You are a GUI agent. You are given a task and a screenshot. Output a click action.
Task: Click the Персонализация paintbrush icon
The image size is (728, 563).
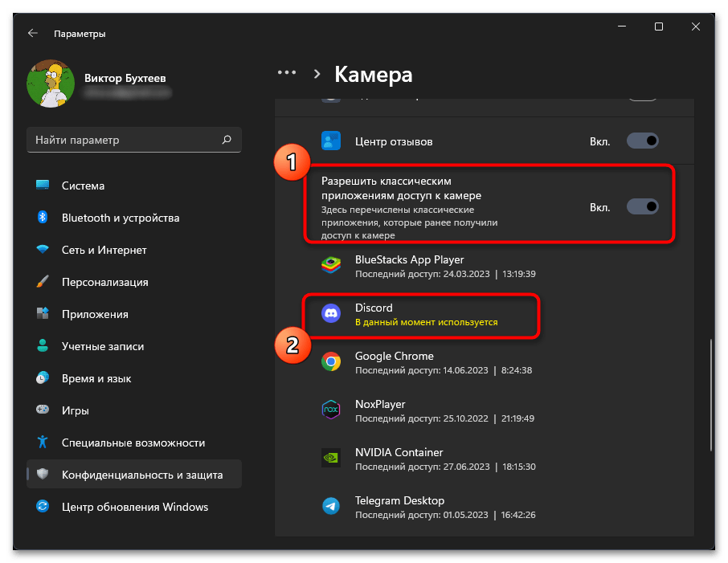(43, 282)
